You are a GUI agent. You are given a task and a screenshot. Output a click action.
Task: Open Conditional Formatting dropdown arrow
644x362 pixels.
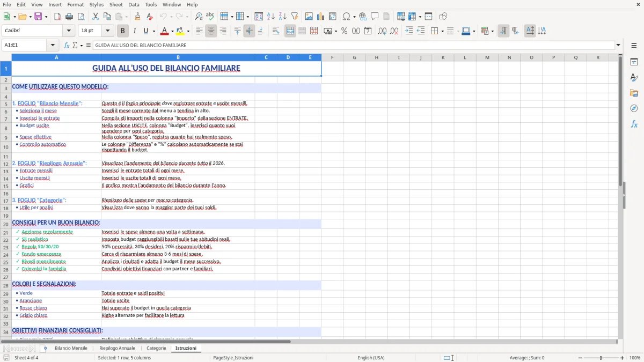click(x=492, y=31)
